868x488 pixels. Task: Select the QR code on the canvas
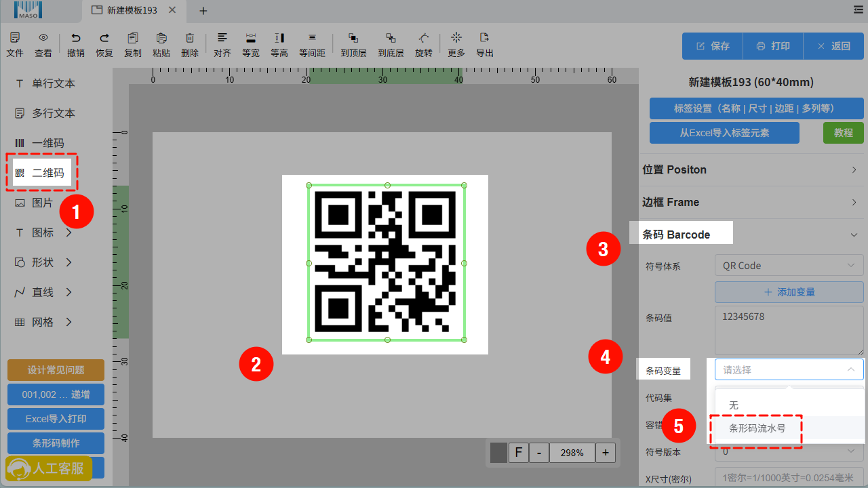[387, 262]
